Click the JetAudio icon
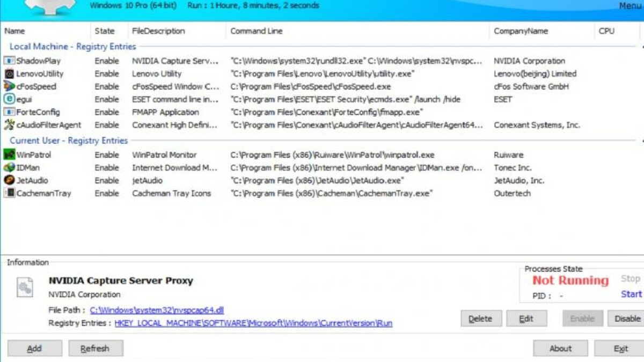Viewport: 644px width, 362px height. coord(8,180)
